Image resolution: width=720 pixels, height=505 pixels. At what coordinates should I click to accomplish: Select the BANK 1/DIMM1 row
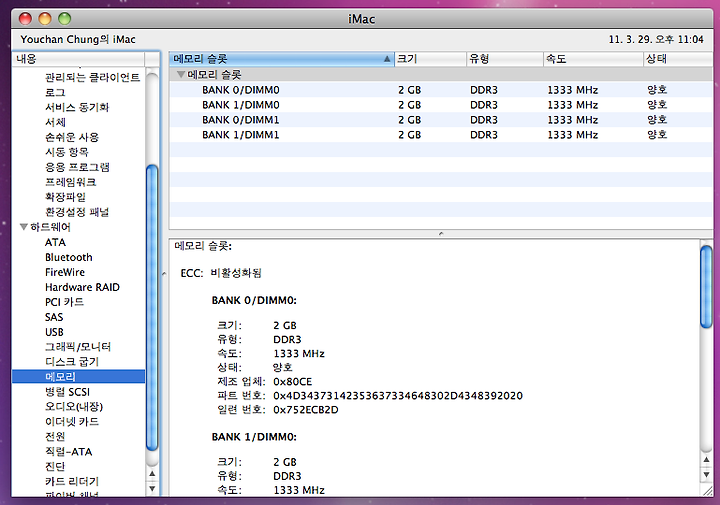coord(441,135)
